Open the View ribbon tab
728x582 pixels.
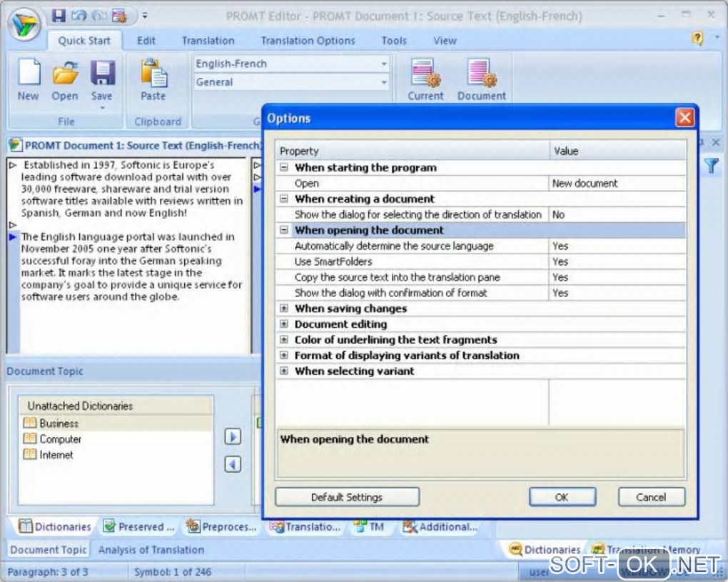click(x=445, y=41)
